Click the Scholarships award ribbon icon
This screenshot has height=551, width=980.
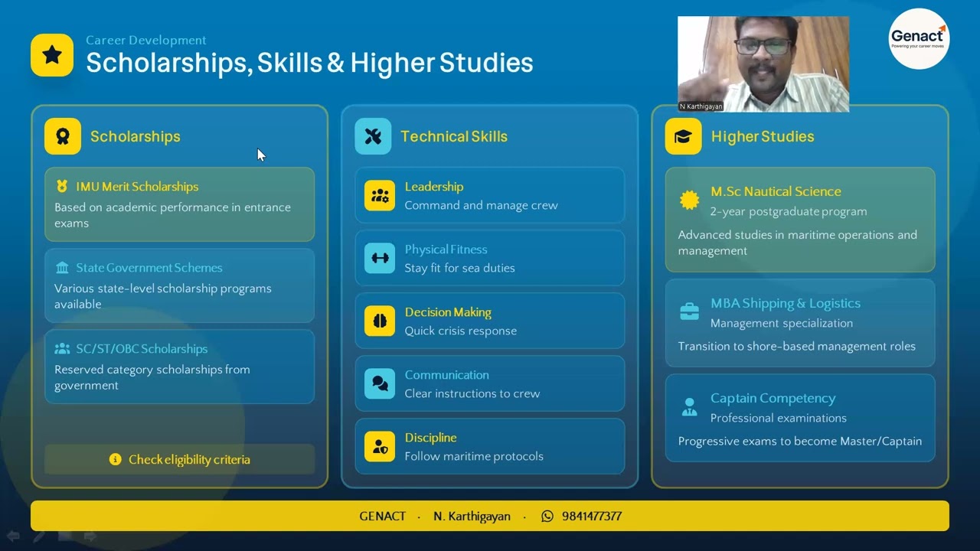click(x=63, y=136)
